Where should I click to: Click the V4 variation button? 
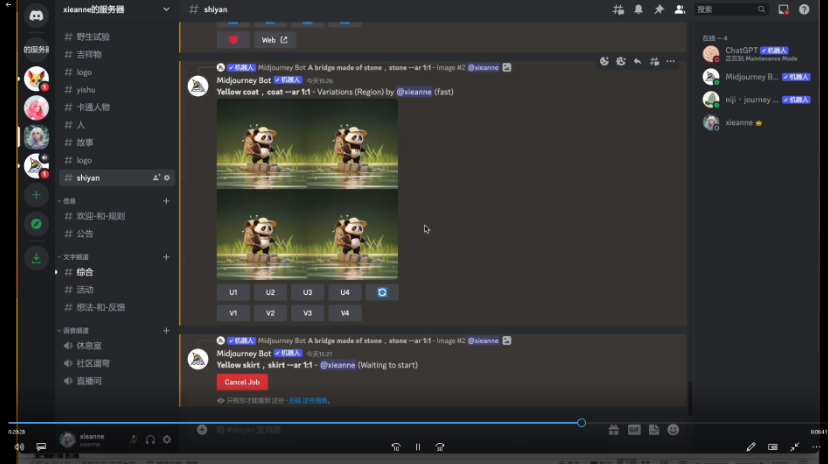pos(345,313)
